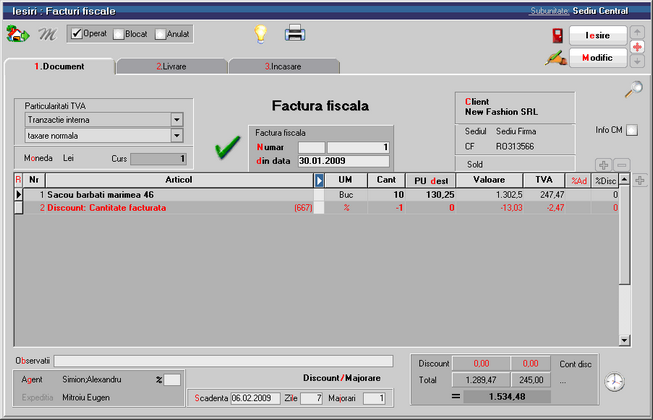Click the New Fashion SRL client name
This screenshot has height=420, width=653.
point(501,112)
